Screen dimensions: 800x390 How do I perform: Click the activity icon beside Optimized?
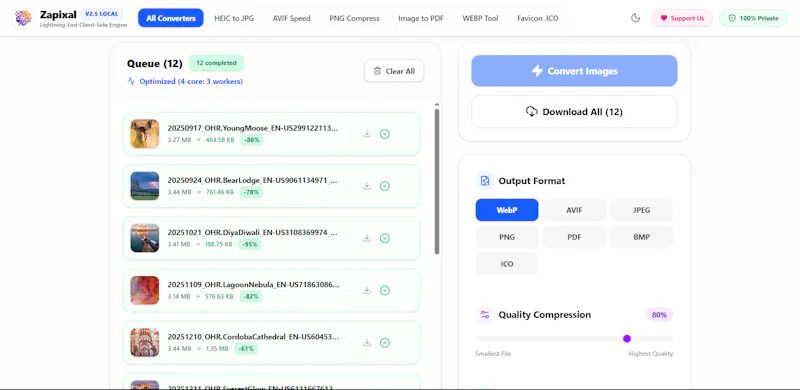click(131, 81)
